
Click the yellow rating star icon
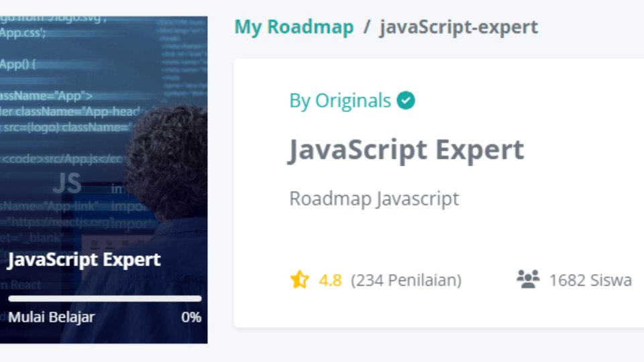pos(299,280)
